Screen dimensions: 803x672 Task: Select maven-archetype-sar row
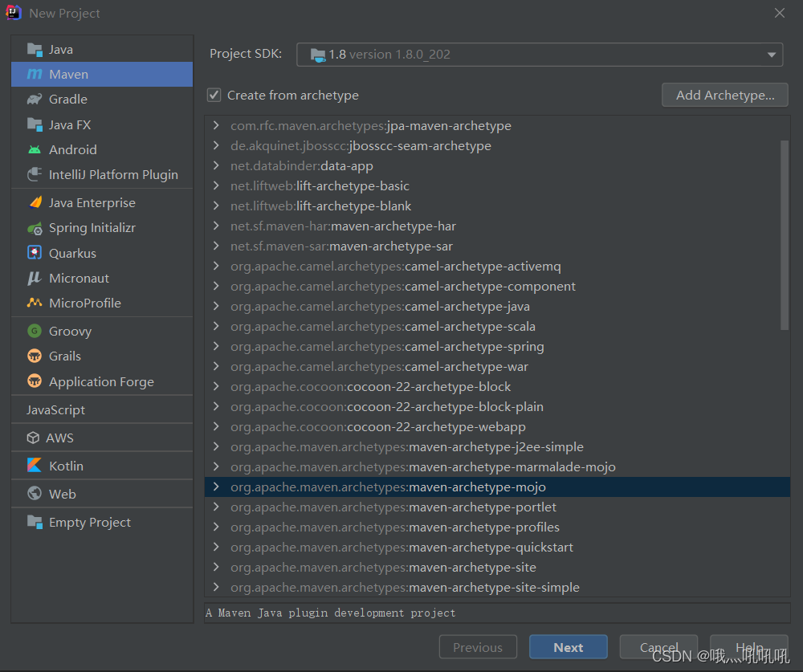pos(497,246)
